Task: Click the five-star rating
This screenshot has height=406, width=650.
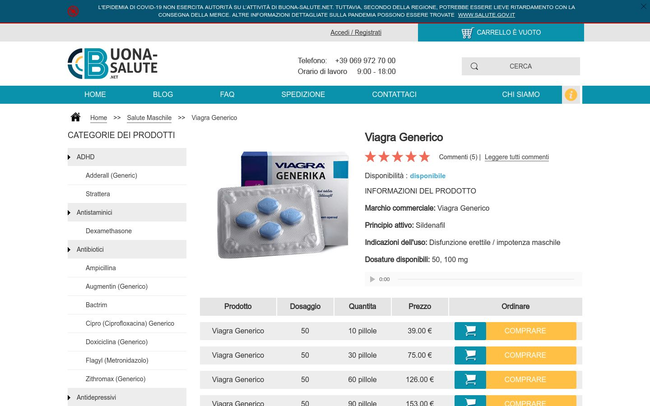Action: click(397, 157)
